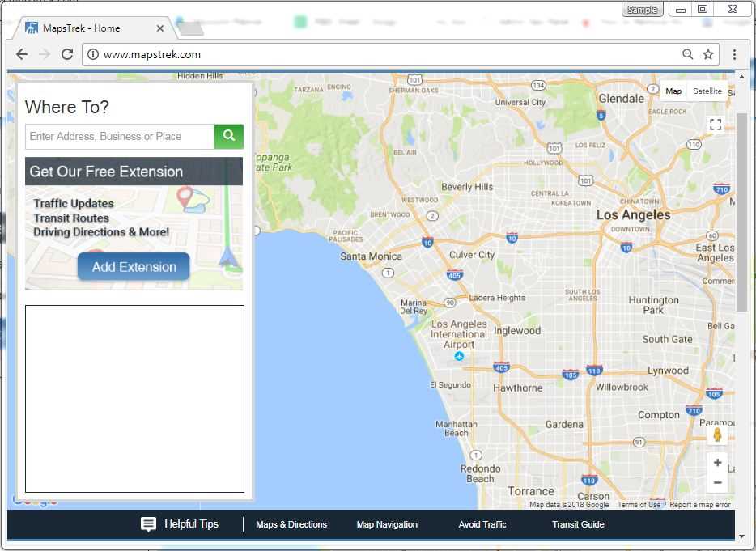This screenshot has height=551, width=756.
Task: Click the page vertical scrollbar thumb
Action: (x=741, y=212)
